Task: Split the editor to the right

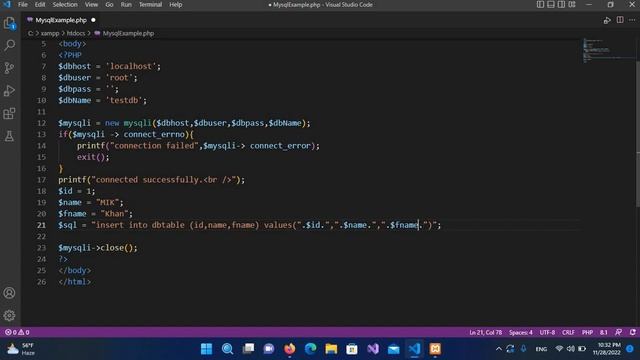Action: (x=620, y=20)
